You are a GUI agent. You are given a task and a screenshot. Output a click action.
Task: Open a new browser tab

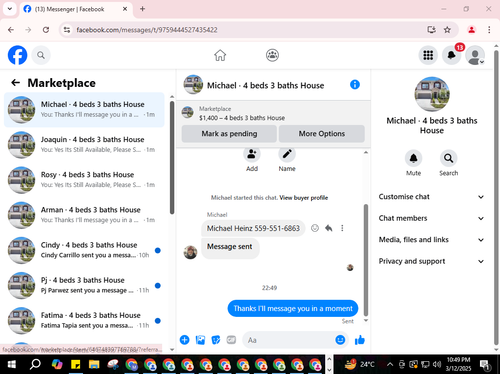coord(142,9)
